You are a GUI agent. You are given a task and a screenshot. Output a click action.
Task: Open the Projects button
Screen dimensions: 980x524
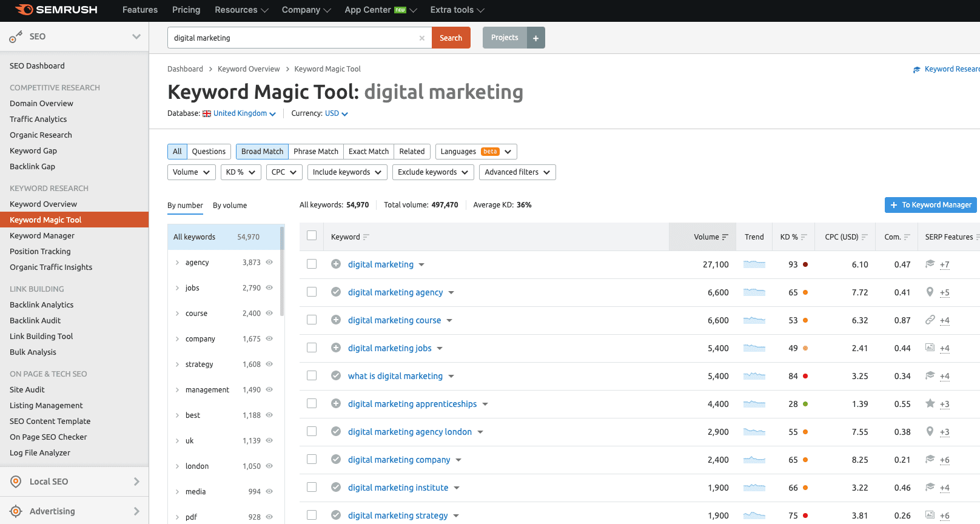pos(505,38)
